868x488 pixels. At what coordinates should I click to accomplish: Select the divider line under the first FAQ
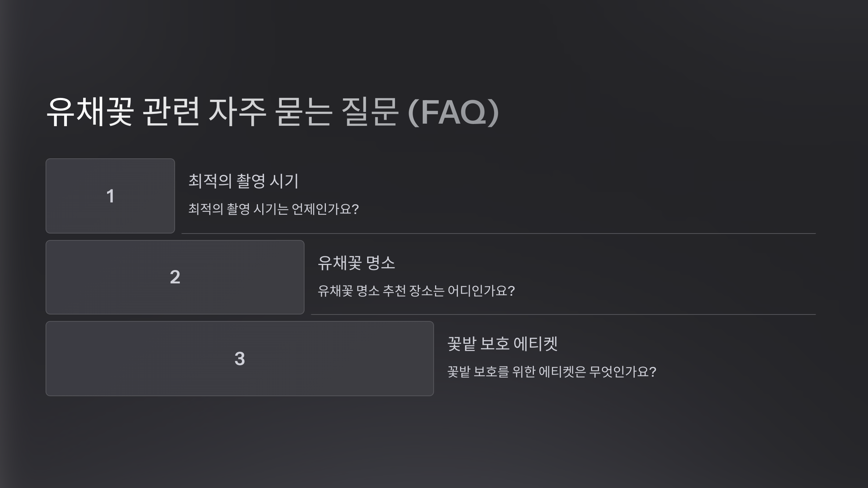coord(499,234)
